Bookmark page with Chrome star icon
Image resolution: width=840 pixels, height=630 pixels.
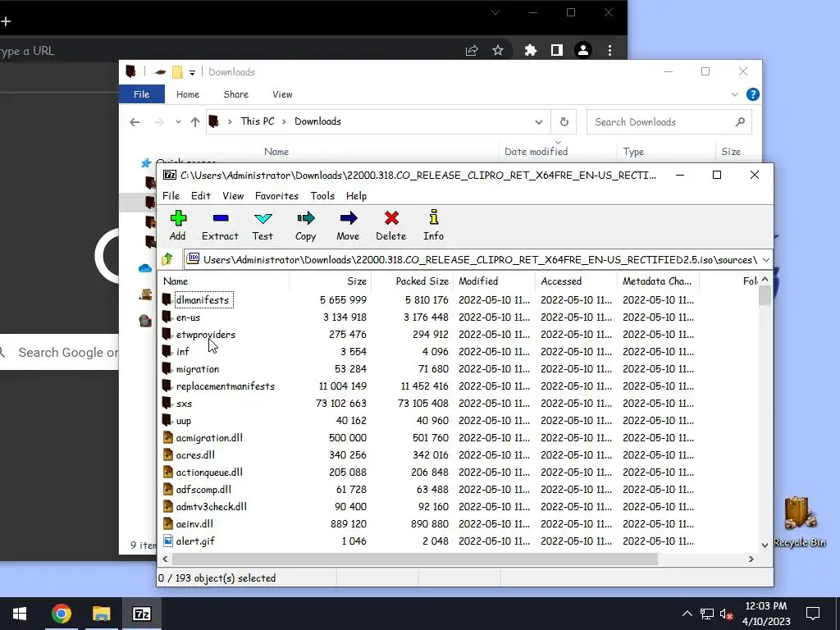498,50
